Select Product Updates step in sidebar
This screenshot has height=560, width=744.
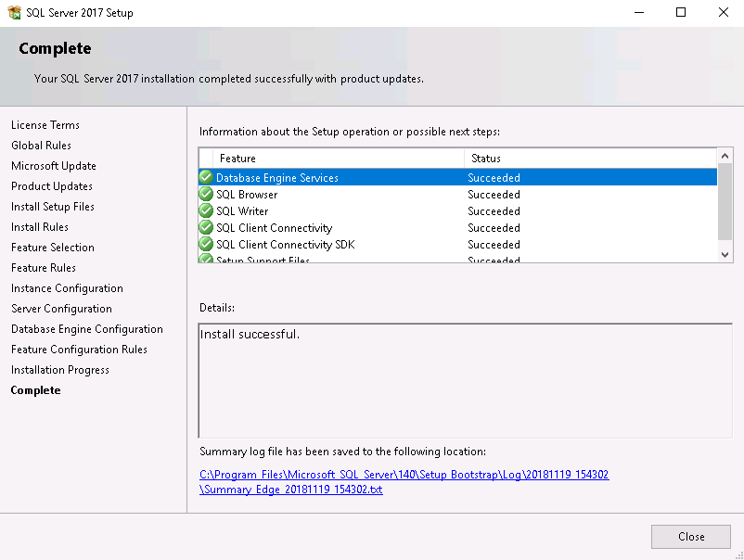52,185
